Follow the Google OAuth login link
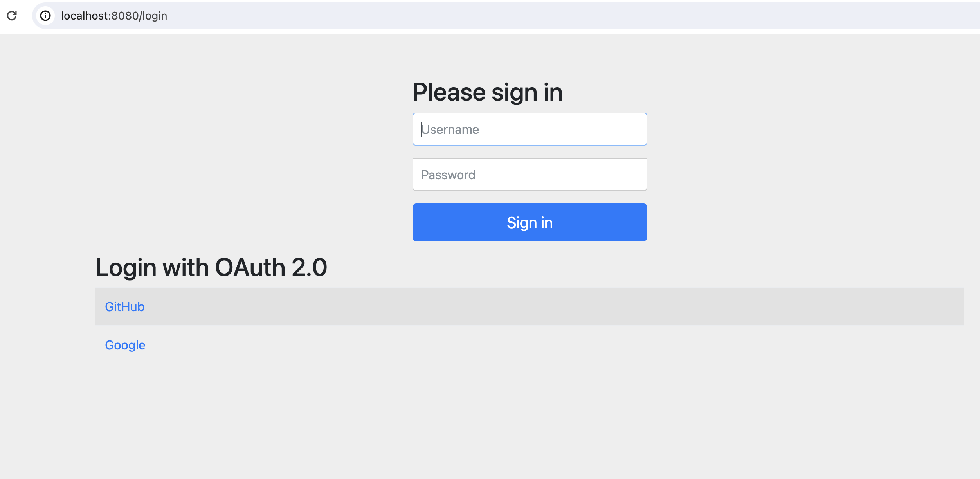This screenshot has width=980, height=479. coord(125,345)
